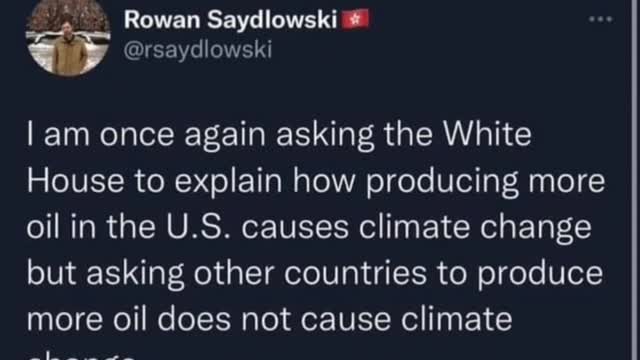Click the tweet line starting 'but asking other'
The width and height of the screenshot is (640, 360).
(315, 273)
